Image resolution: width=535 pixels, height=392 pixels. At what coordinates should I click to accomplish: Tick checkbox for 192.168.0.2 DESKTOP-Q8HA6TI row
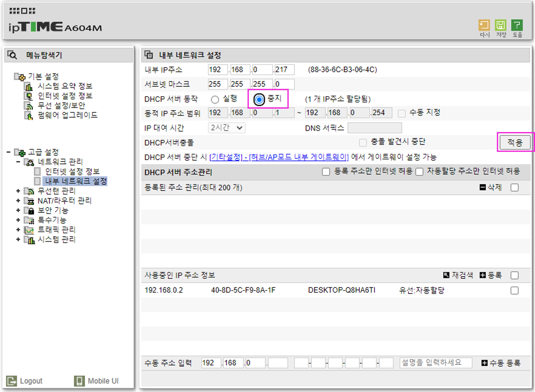(514, 290)
